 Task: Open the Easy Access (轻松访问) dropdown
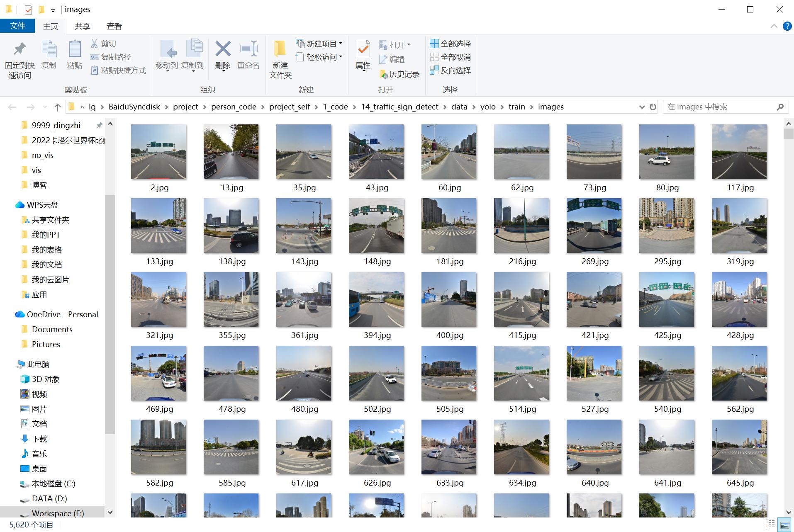pyautogui.click(x=341, y=57)
